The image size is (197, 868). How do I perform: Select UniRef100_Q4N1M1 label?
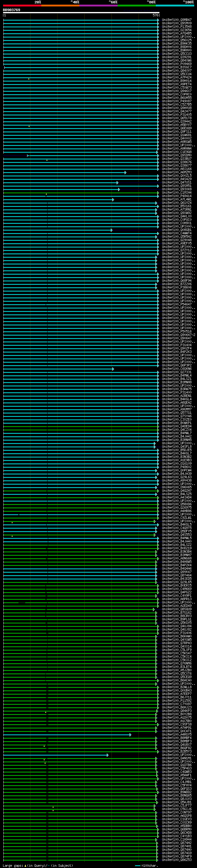coord(177,758)
